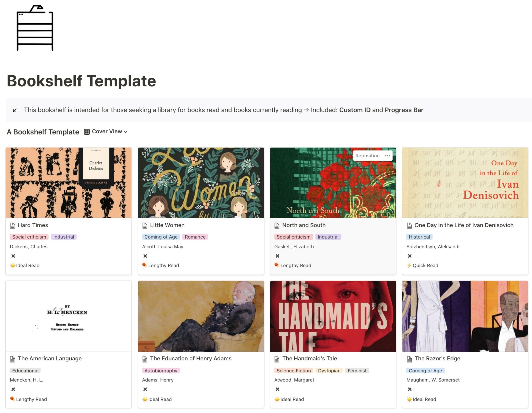Click author Dickens, Charles
Viewport: 532px width, 413px height.
(29, 247)
